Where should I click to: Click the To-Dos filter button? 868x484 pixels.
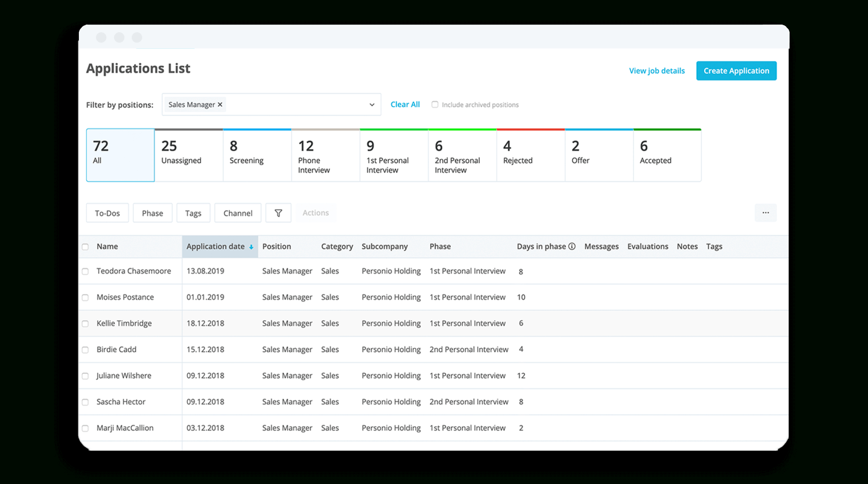108,212
